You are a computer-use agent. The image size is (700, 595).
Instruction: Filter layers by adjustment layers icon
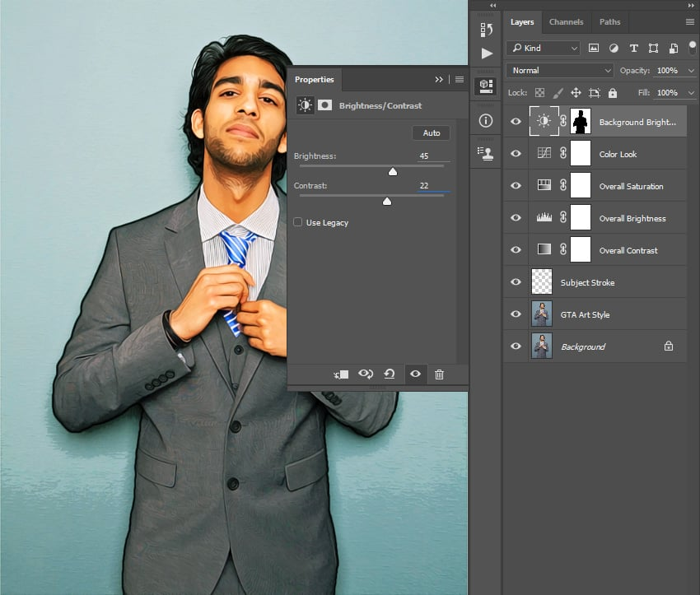614,49
